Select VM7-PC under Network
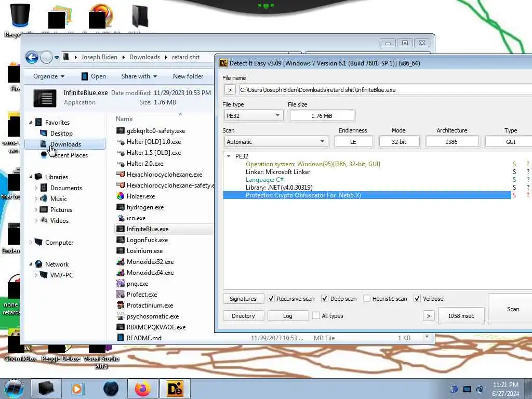Image resolution: width=532 pixels, height=399 pixels. tap(61, 275)
